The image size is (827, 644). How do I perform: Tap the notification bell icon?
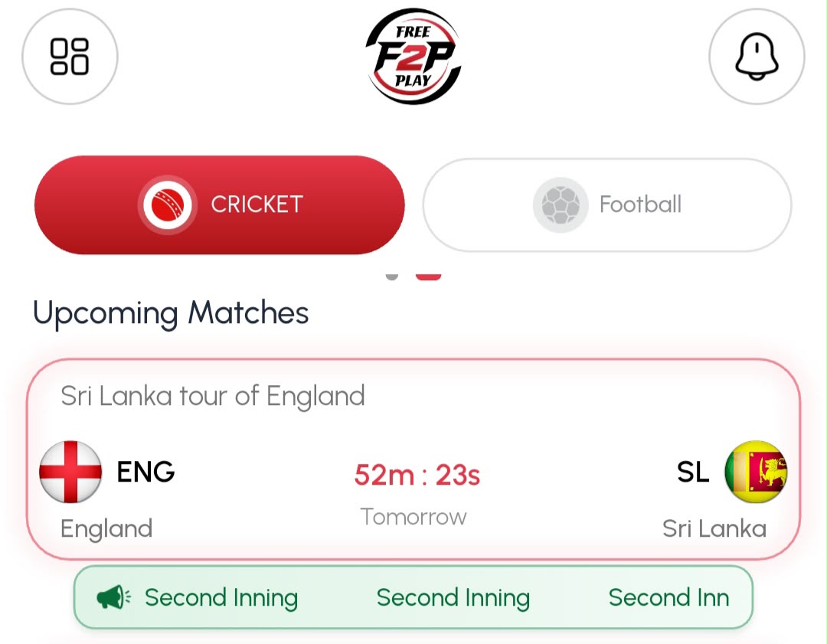[757, 57]
